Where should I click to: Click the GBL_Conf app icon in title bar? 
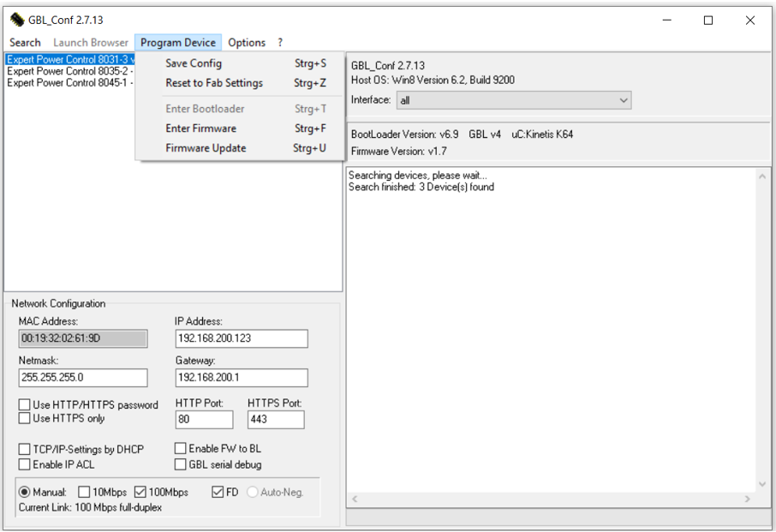click(x=17, y=20)
